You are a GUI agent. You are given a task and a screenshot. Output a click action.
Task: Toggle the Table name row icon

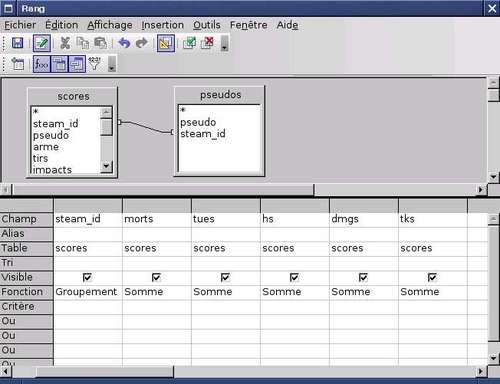pos(60,63)
